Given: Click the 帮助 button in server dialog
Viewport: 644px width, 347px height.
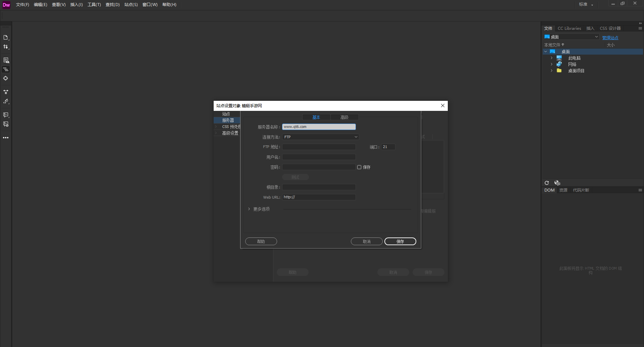Looking at the screenshot, I should pos(261,241).
